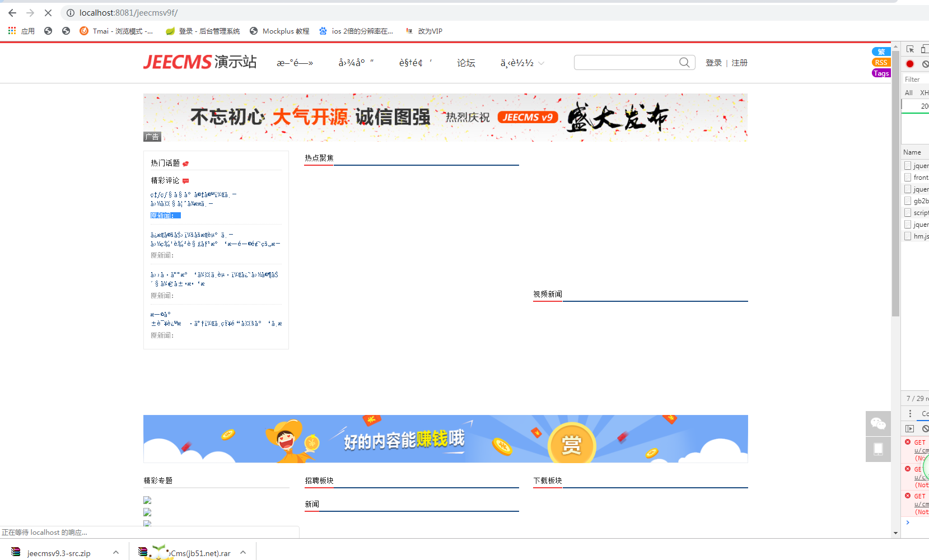Viewport: 929px width, 560px height.
Task: View site information icon in address bar
Action: 71,13
